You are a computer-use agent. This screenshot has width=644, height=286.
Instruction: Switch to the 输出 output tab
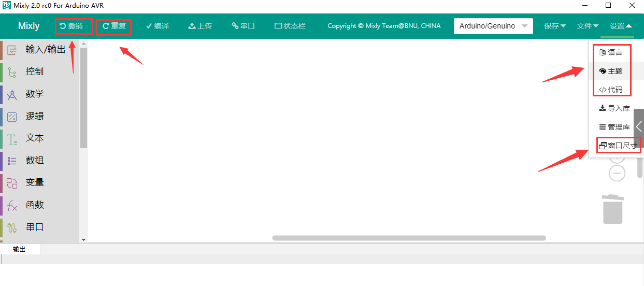point(20,249)
